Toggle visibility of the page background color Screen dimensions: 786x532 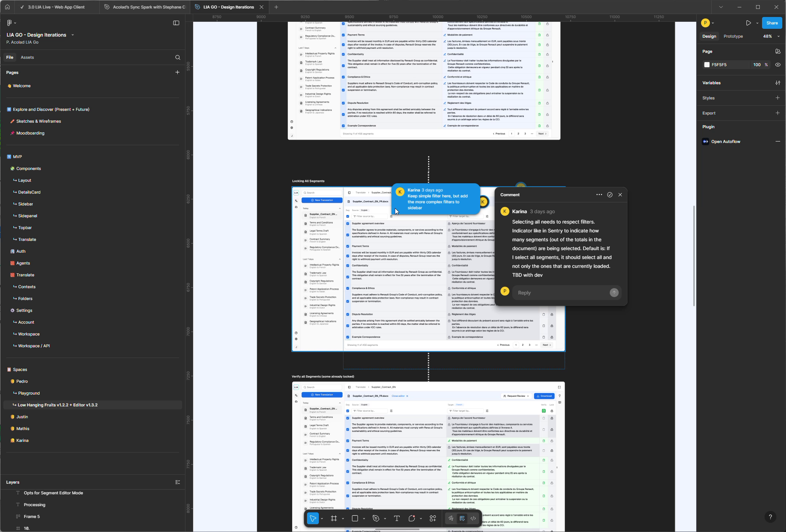coord(778,65)
